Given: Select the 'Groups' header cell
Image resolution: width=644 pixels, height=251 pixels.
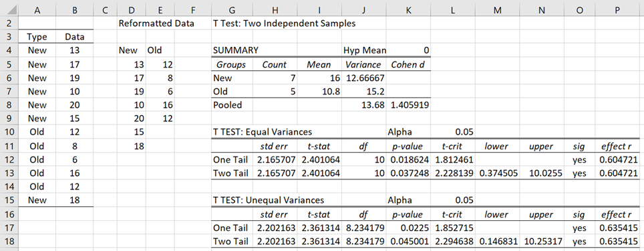Looking at the screenshot, I should coord(231,64).
